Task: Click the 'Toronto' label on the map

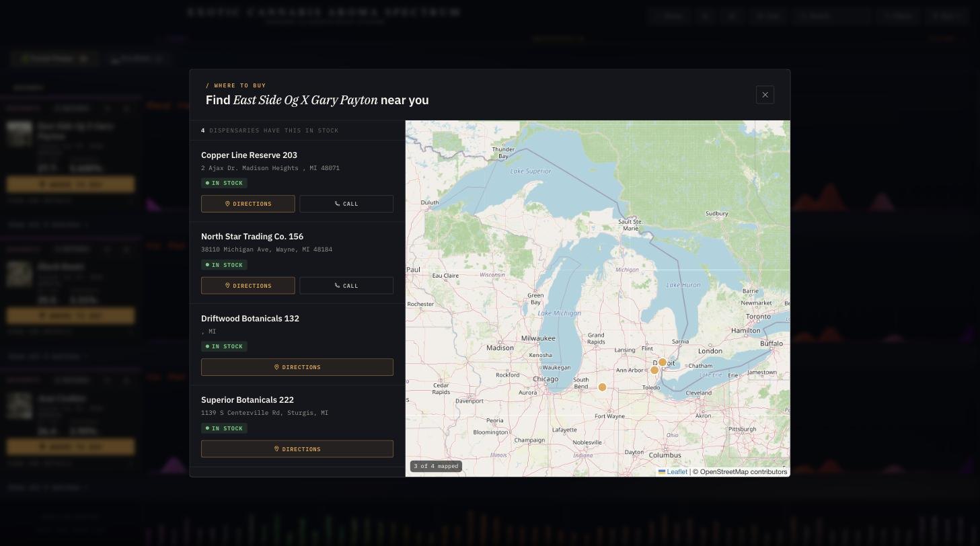Action: pyautogui.click(x=758, y=316)
